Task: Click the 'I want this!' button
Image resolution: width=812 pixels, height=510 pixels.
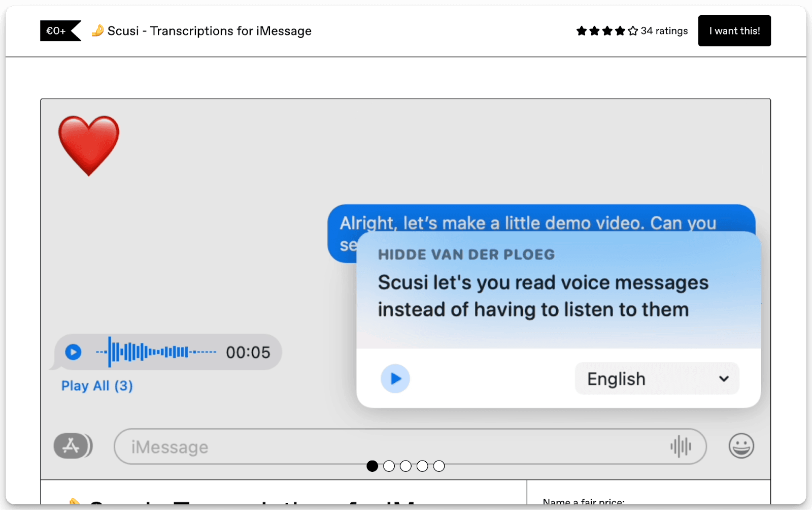Action: (734, 30)
